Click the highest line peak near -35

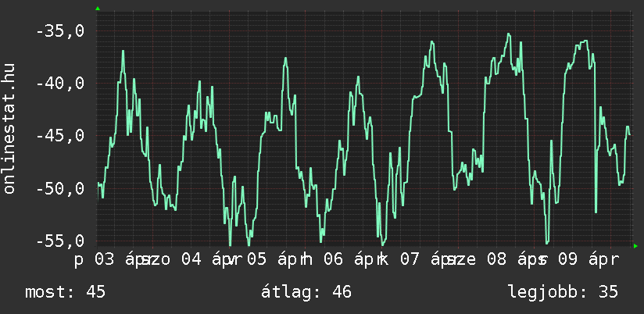coord(508,34)
